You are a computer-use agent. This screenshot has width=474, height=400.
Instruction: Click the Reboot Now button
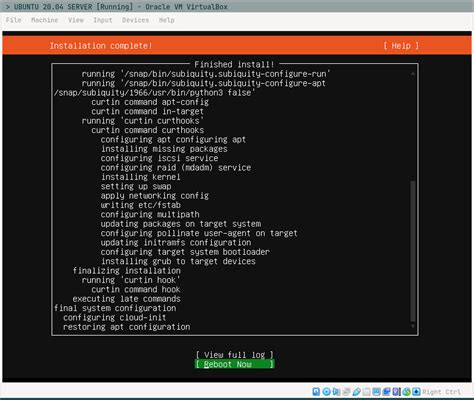tap(235, 364)
